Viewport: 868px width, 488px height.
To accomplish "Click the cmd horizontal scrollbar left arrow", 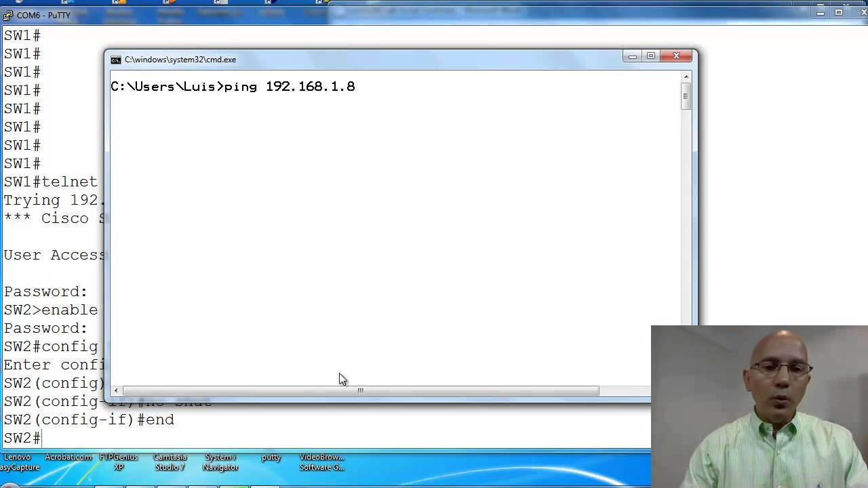I will tap(117, 390).
